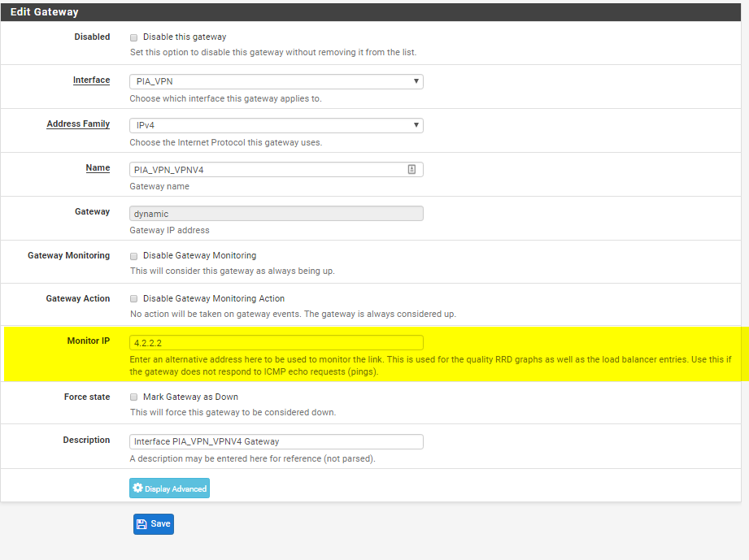Click the Save button
Viewport: 749px width, 560px height.
pyautogui.click(x=154, y=524)
